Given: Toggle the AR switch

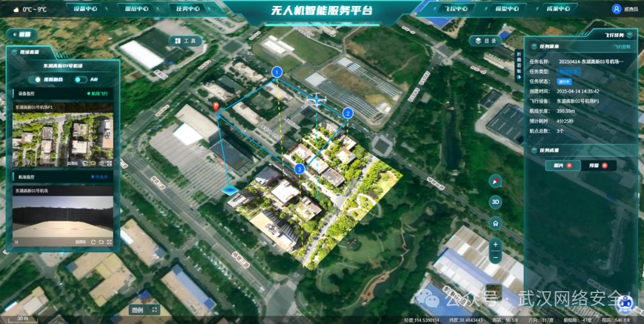Looking at the screenshot, I should [80, 79].
